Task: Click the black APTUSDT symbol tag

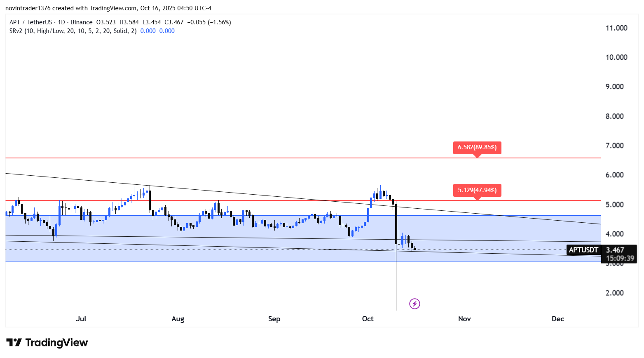Action: tap(583, 250)
